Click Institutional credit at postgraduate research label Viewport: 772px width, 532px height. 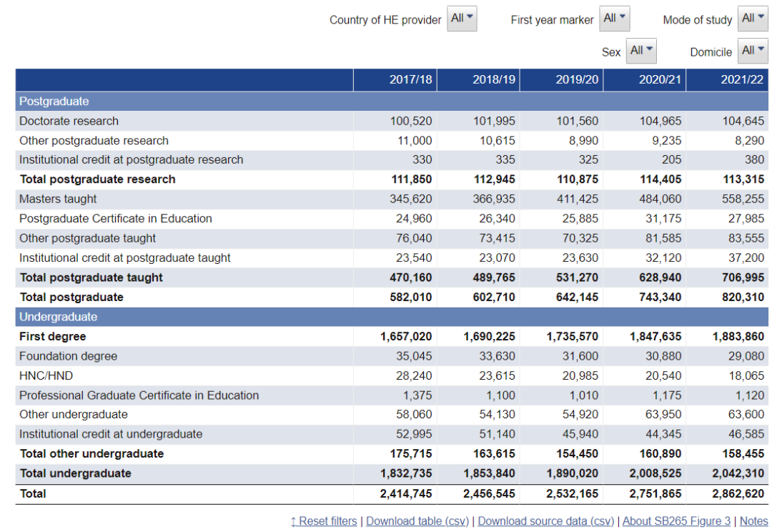click(x=132, y=160)
